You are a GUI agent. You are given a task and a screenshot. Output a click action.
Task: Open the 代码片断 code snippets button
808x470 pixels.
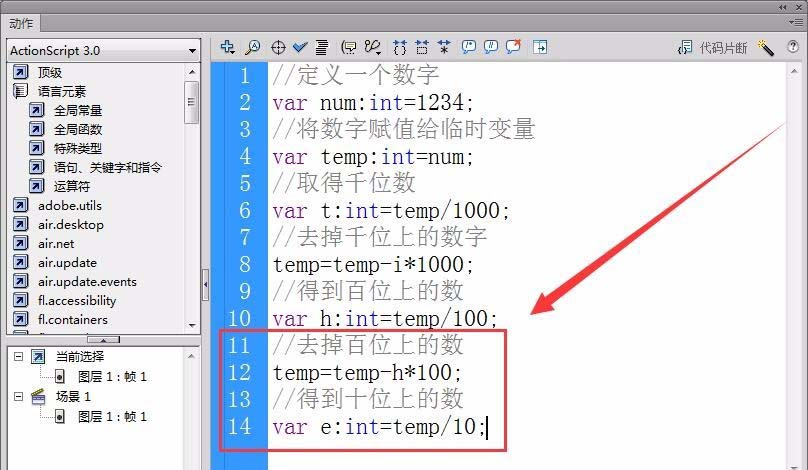point(713,48)
